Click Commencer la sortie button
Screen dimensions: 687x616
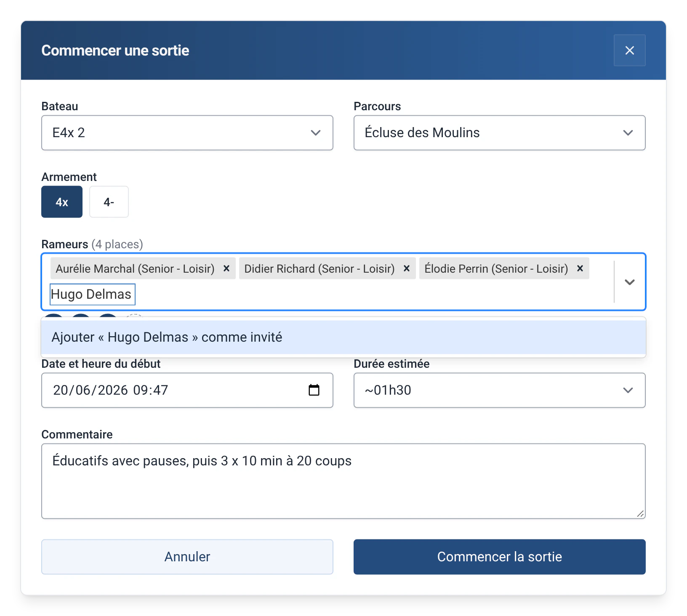pyautogui.click(x=499, y=557)
